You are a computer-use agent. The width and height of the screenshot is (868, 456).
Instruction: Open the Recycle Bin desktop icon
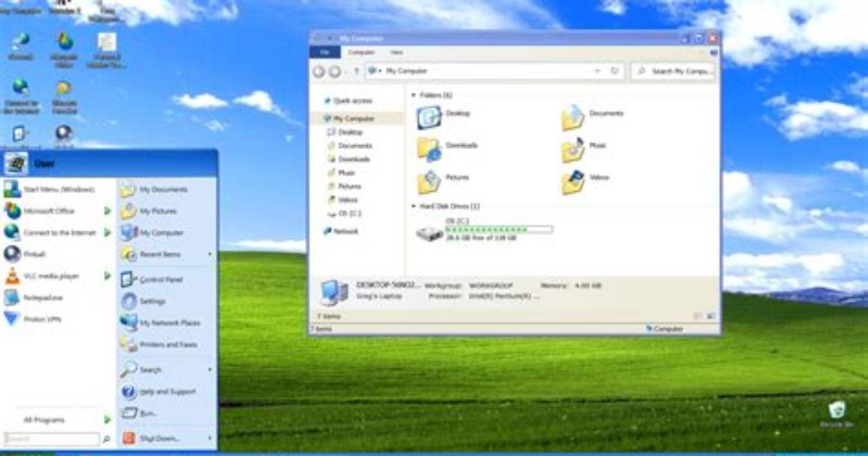pyautogui.click(x=837, y=413)
